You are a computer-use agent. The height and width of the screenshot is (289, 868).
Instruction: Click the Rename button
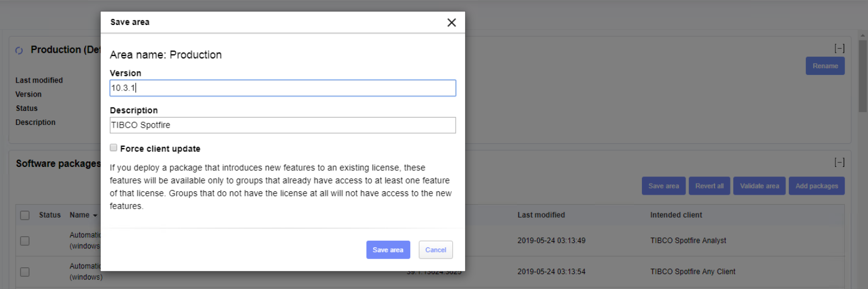coord(825,66)
